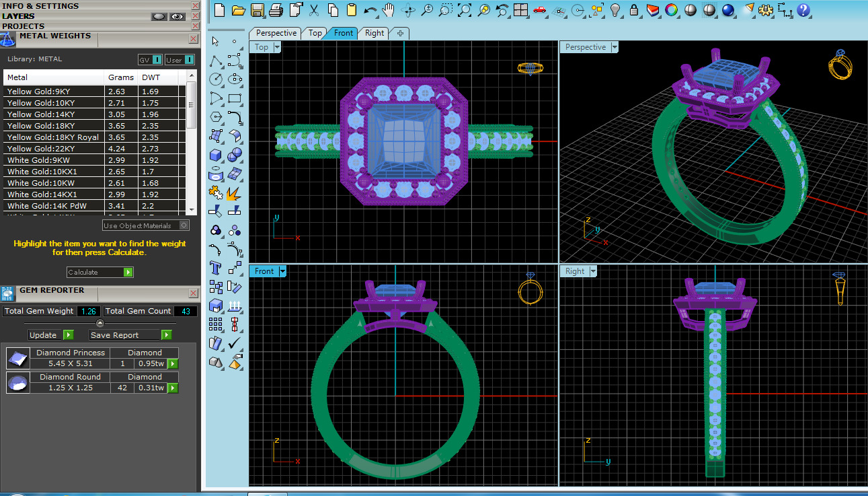Toggle Use Object Materials option
Viewport: 868px width, 496px height.
point(146,225)
